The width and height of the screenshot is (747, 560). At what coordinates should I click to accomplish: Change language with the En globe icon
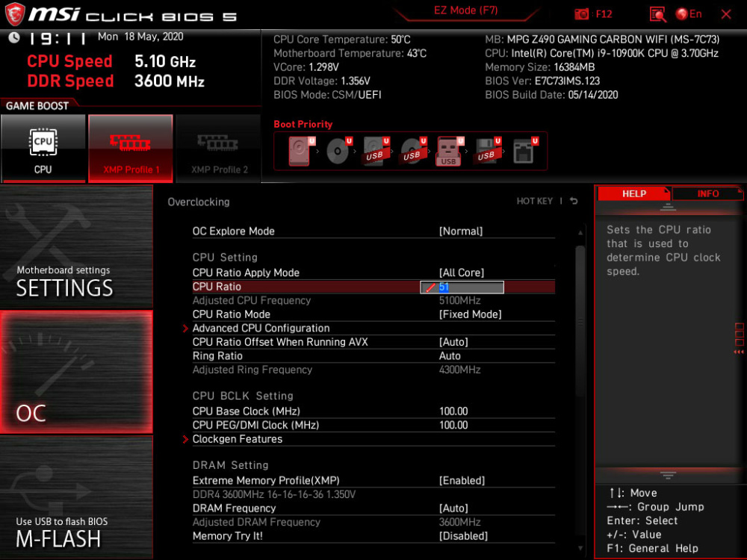click(x=689, y=14)
